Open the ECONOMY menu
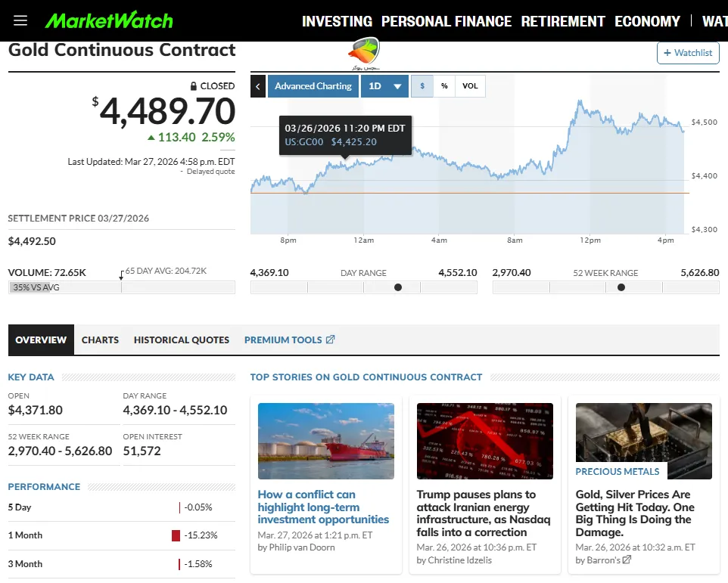Viewport: 728px width, 583px height. 647,21
